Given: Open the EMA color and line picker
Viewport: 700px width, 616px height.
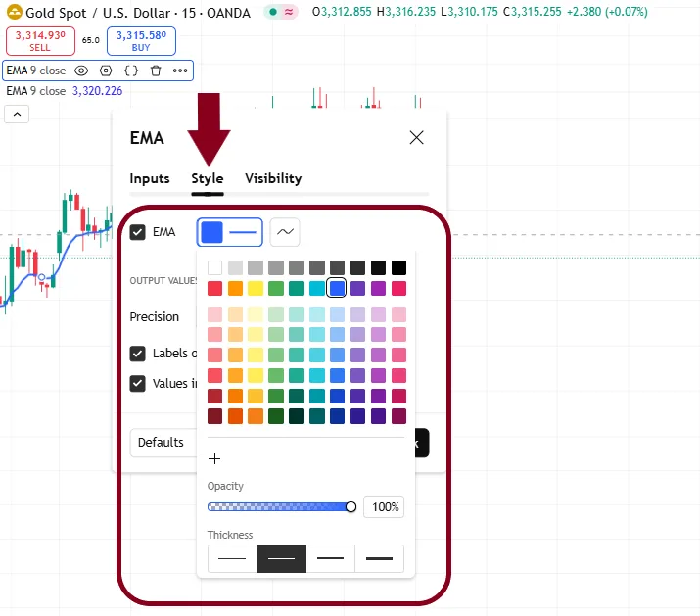Looking at the screenshot, I should tap(230, 232).
